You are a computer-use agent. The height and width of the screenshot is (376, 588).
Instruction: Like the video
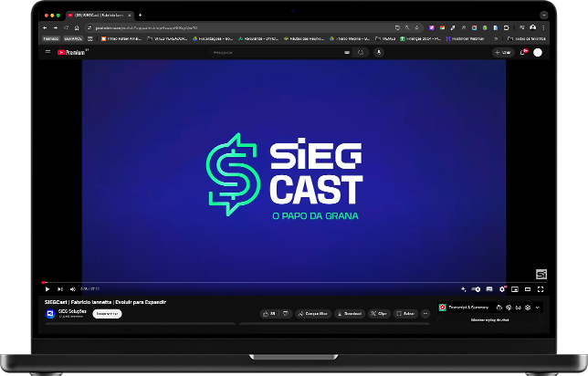[269, 313]
